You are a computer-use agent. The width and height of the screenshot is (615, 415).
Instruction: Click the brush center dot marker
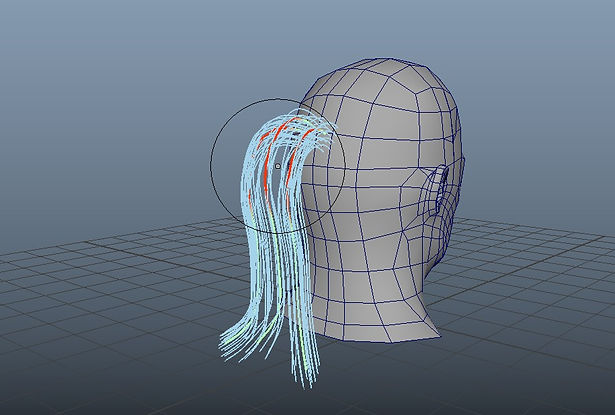pyautogui.click(x=278, y=166)
